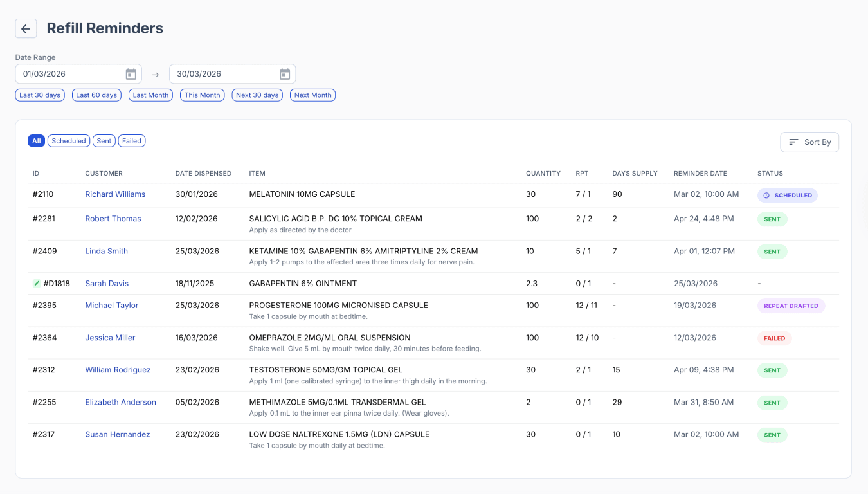
Task: Open the Sort By dropdown
Action: (x=809, y=142)
